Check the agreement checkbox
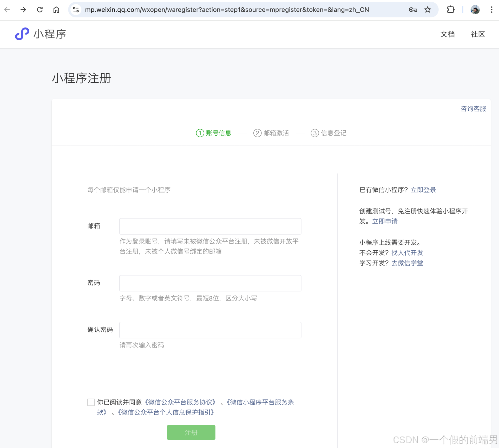The image size is (499, 448). [x=91, y=402]
